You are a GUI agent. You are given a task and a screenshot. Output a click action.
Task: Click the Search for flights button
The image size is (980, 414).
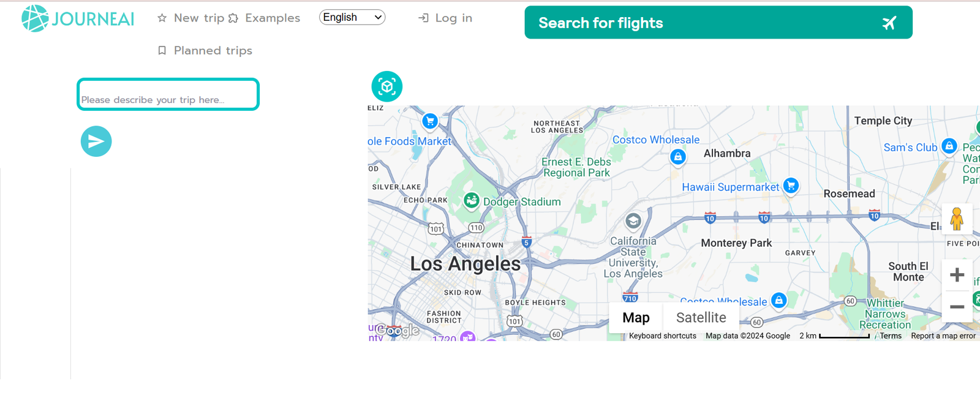click(x=718, y=23)
